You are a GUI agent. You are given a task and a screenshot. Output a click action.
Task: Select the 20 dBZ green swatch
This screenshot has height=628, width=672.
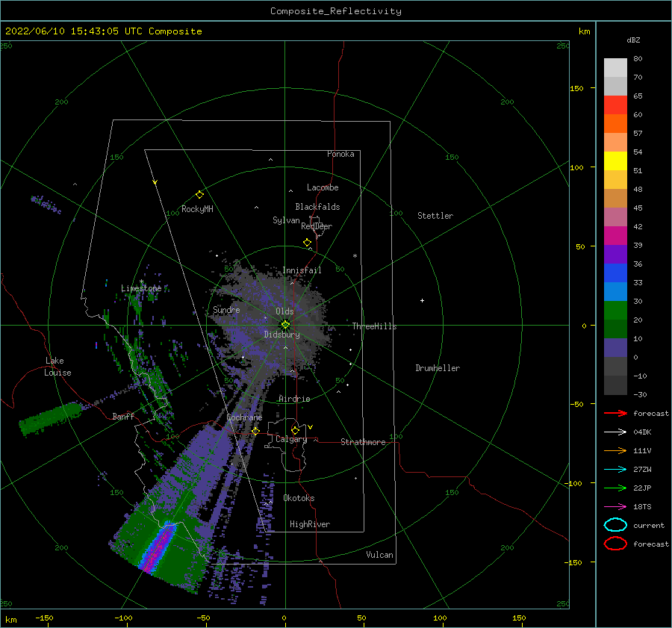coord(615,311)
